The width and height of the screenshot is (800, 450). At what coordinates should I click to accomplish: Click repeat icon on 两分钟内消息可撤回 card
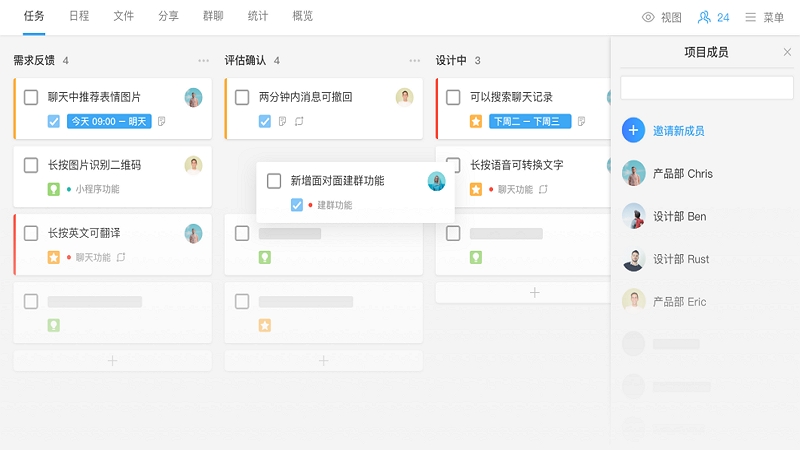tap(299, 121)
